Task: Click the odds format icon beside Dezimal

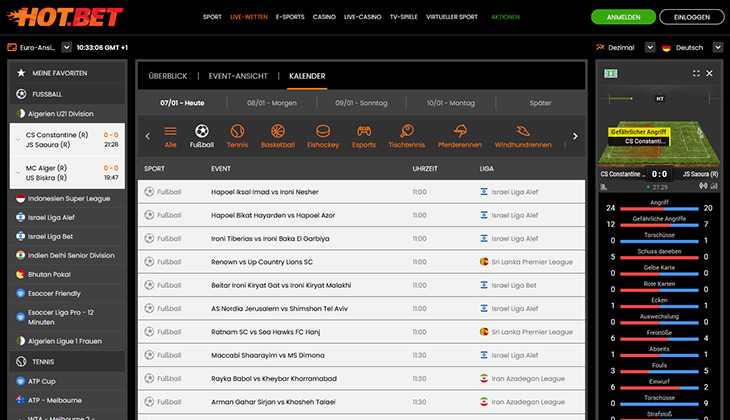Action: 600,47
